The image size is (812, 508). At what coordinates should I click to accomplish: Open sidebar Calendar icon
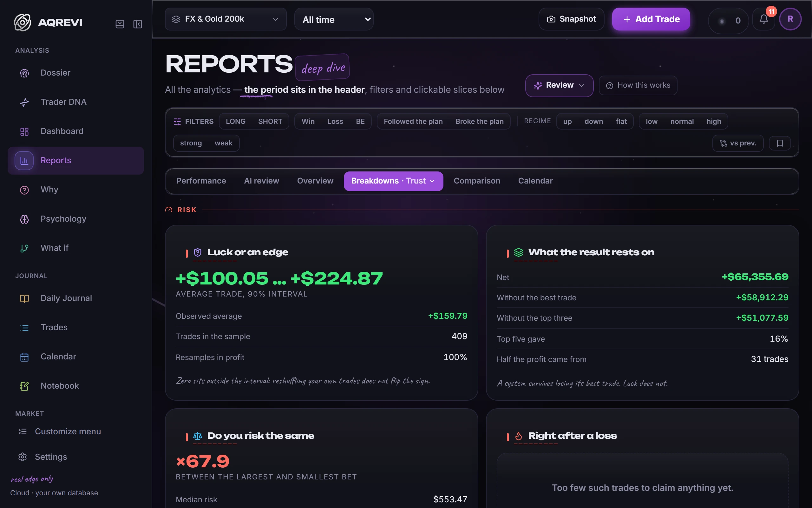click(24, 357)
